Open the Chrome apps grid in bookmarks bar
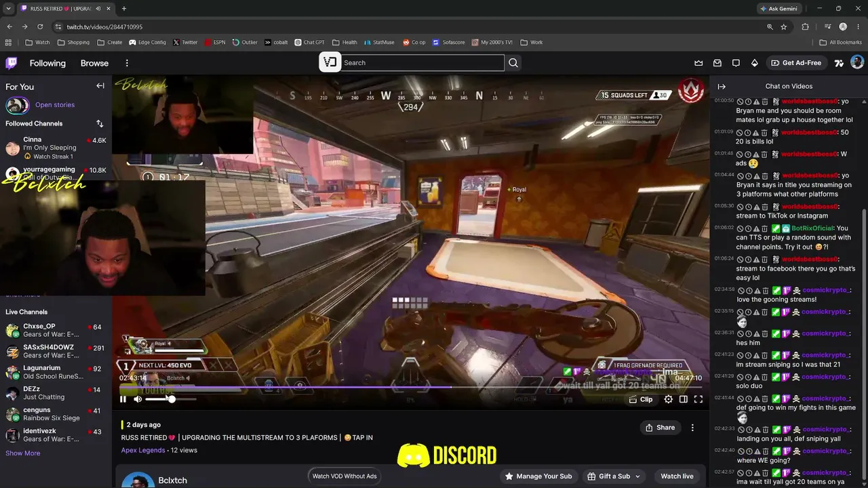 (9, 42)
